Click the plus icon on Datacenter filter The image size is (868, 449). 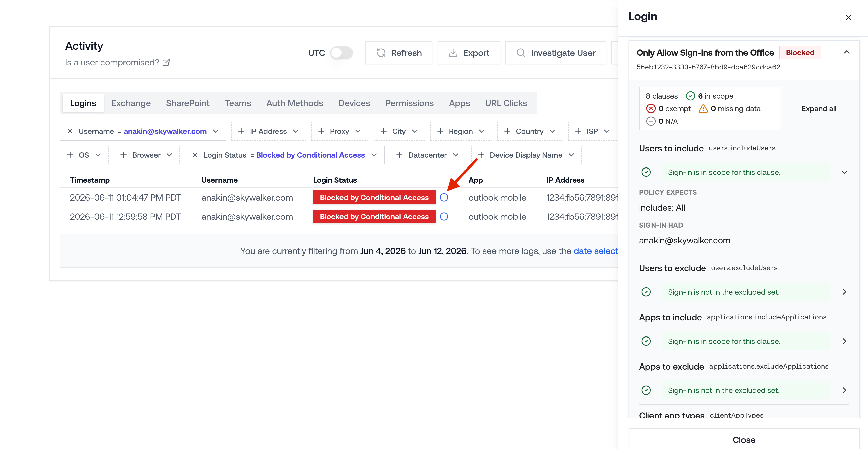(x=399, y=155)
